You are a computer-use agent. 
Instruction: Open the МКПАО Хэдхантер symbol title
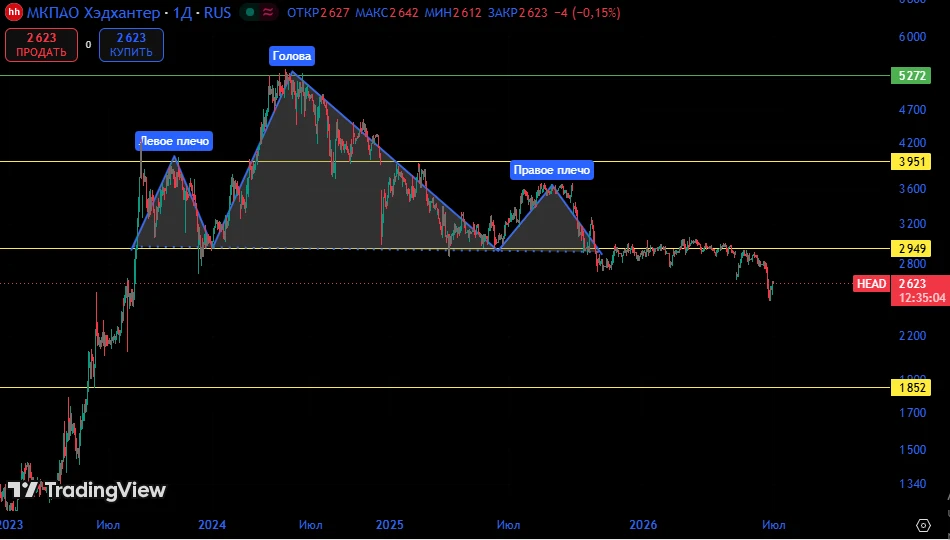[93, 13]
